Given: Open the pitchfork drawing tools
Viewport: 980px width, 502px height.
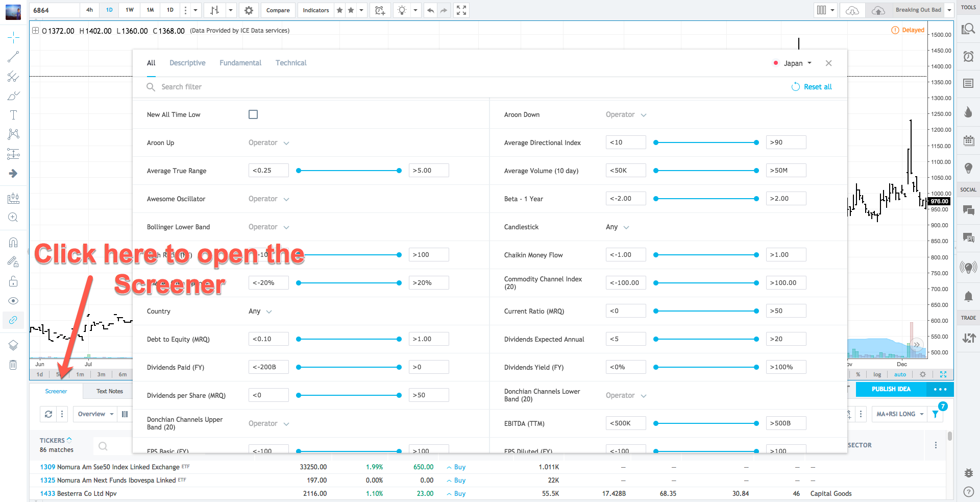Looking at the screenshot, I should pyautogui.click(x=13, y=77).
